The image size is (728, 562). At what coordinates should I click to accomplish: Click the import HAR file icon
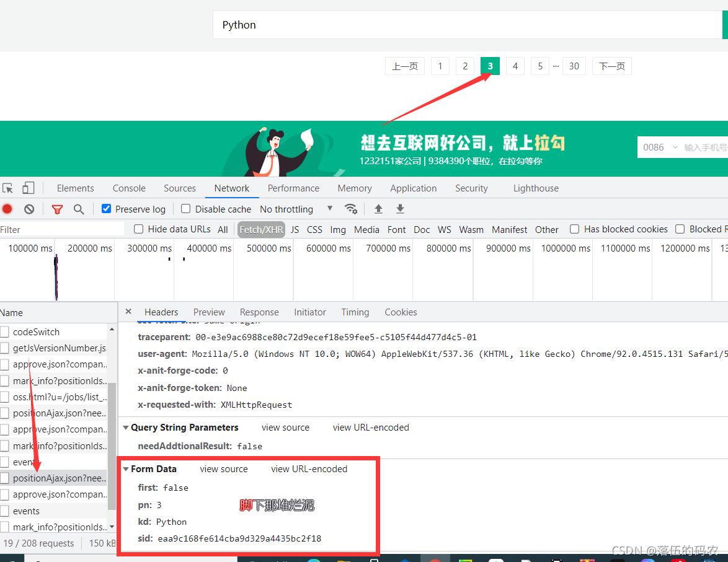coord(378,209)
